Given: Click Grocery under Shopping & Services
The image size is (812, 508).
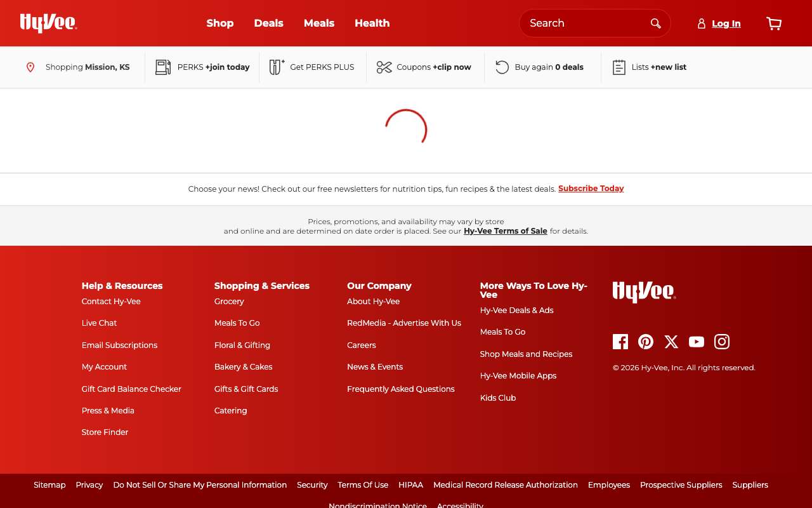Looking at the screenshot, I should click(x=229, y=302).
